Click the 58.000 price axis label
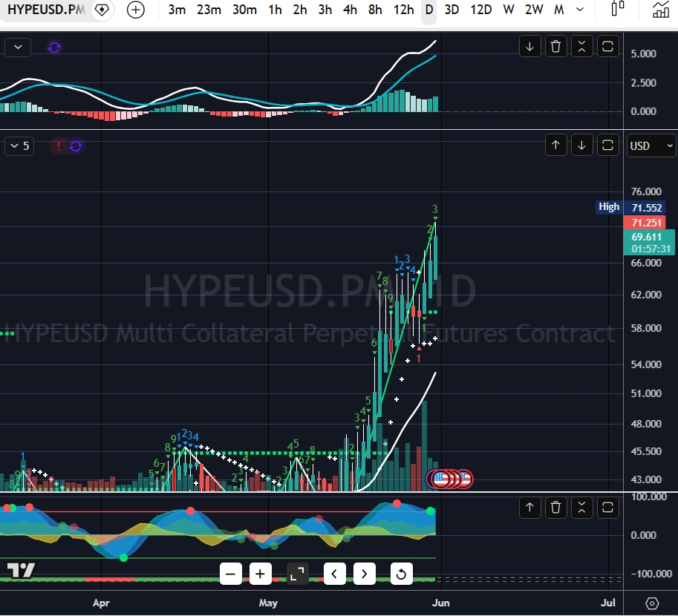Screen dimensions: 678x616 click(646, 328)
